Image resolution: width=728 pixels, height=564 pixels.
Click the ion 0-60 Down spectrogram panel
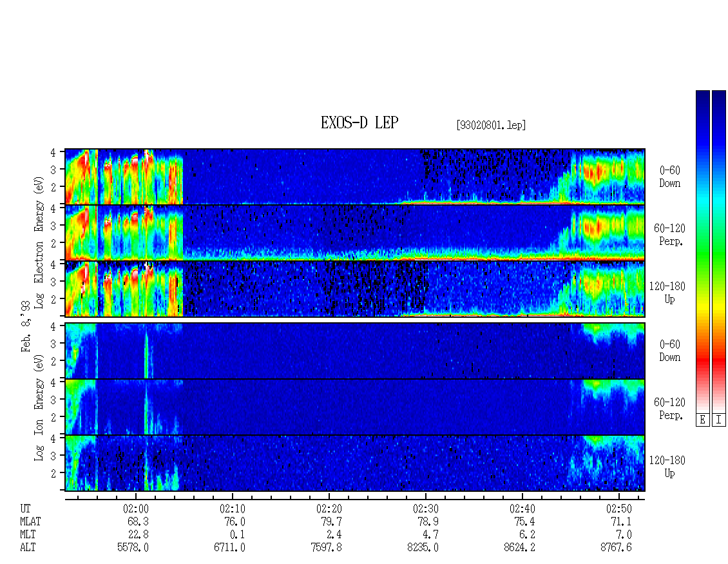coord(355,351)
